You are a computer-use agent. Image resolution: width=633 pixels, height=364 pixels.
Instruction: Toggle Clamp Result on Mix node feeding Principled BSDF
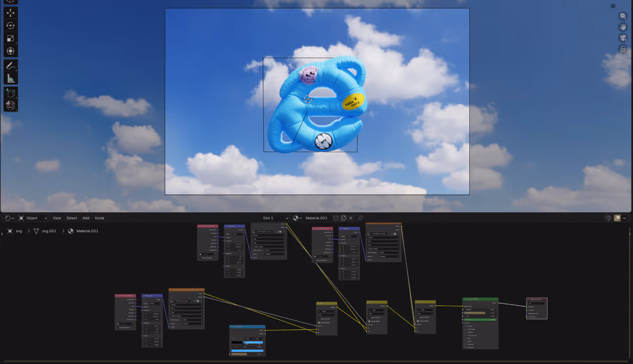[x=419, y=317]
